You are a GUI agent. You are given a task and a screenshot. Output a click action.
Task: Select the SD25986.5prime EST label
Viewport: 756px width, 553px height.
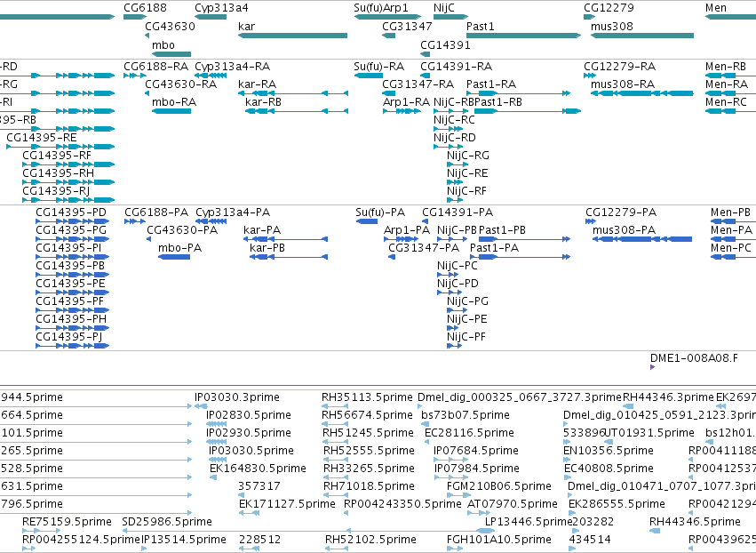point(167,522)
